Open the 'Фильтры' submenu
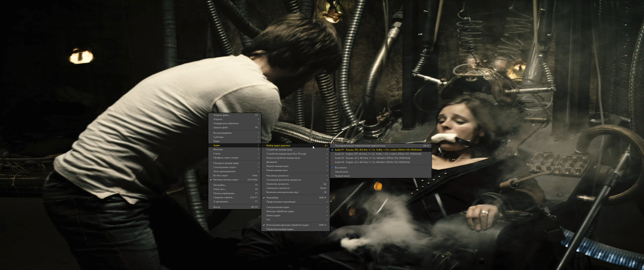 [x=235, y=149]
